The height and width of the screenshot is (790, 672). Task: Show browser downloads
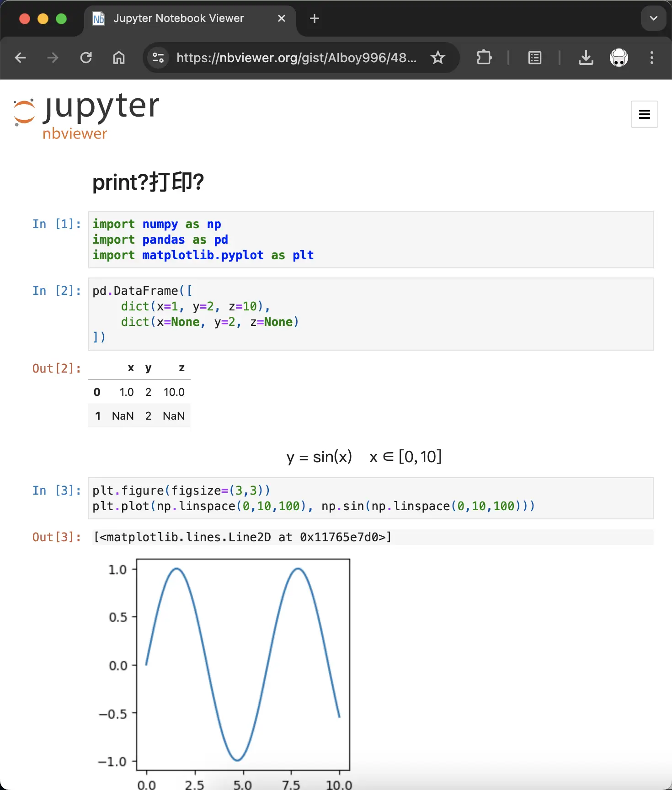click(586, 58)
